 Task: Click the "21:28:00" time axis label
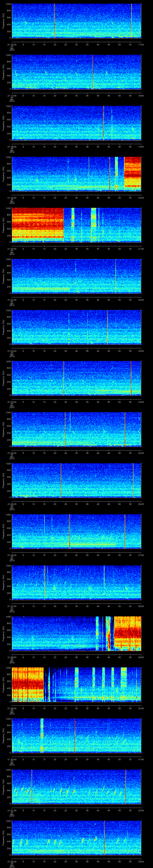pyautogui.click(x=12, y=657)
